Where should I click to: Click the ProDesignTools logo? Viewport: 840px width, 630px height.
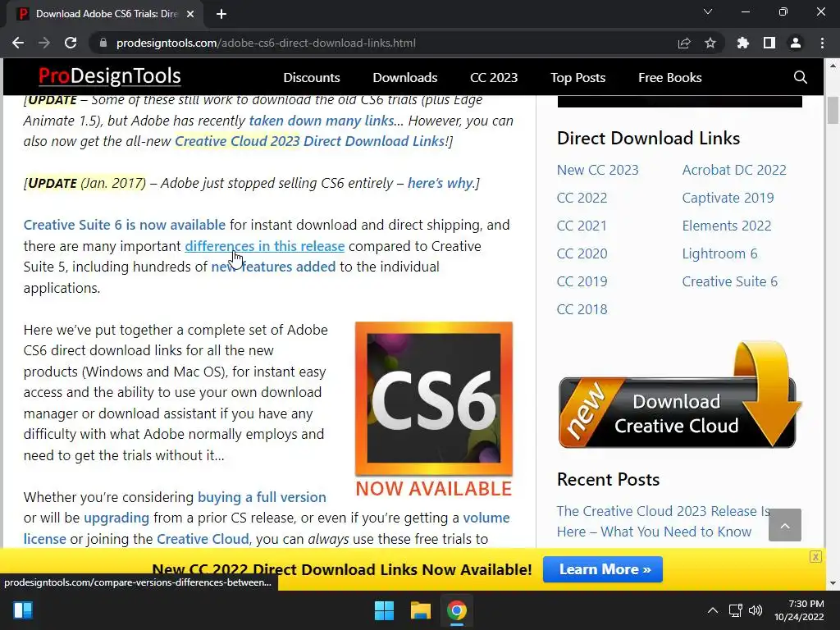tap(110, 76)
